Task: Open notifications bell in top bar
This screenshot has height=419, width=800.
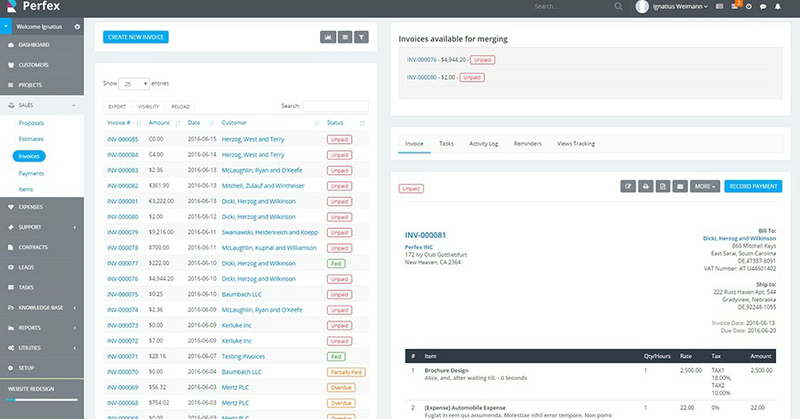Action: [x=777, y=6]
